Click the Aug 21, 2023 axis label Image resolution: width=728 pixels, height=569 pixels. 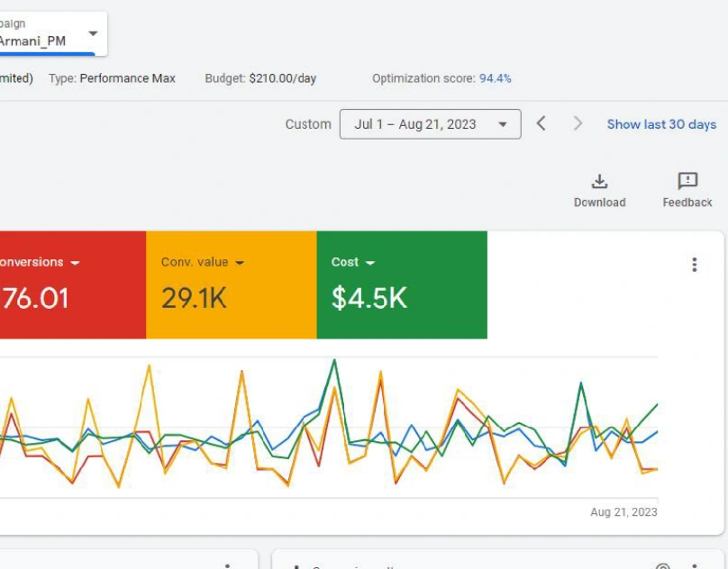coord(623,512)
